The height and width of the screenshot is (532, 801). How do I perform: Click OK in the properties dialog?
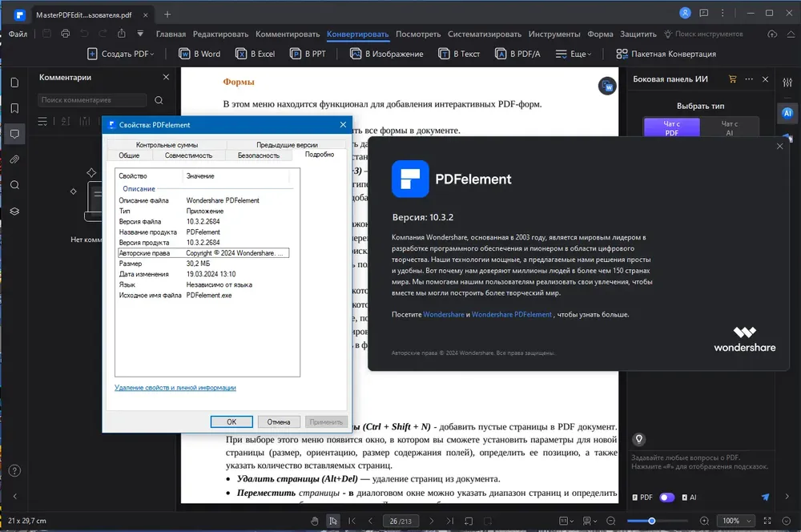[231, 421]
